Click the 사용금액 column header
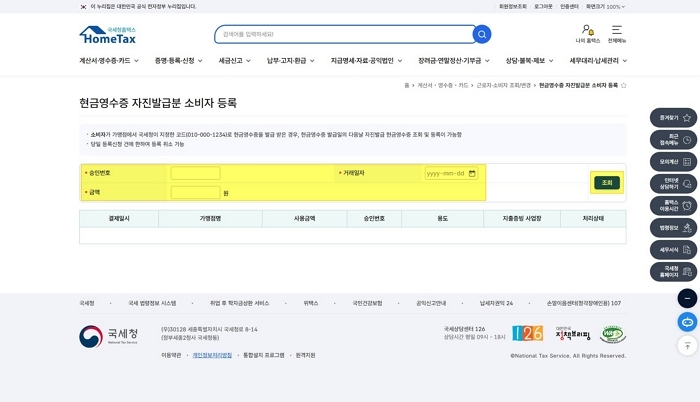Screen dimensions: 700x402 pos(304,218)
